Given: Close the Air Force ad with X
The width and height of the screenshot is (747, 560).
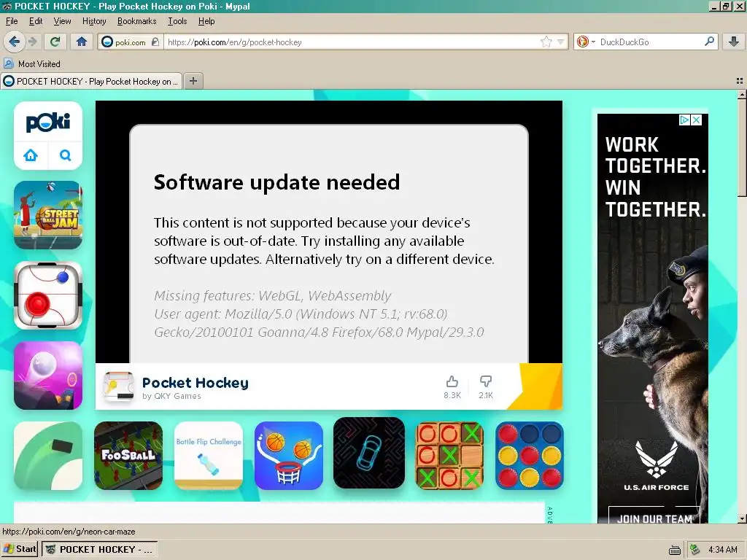Looking at the screenshot, I should coord(696,120).
